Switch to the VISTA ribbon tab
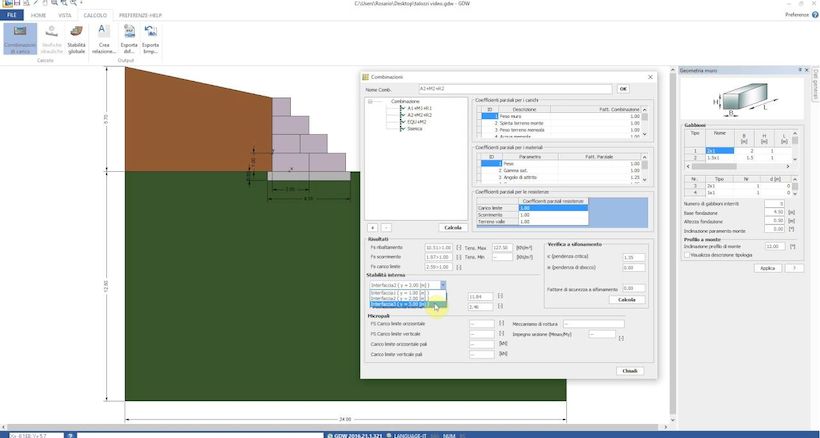The image size is (820, 438). click(x=64, y=16)
